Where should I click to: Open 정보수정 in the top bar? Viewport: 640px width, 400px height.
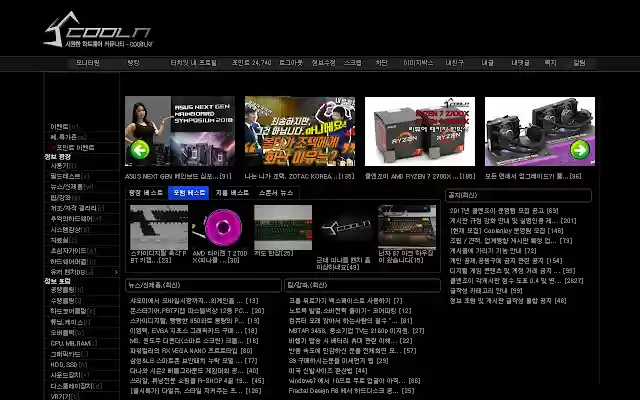tap(323, 63)
